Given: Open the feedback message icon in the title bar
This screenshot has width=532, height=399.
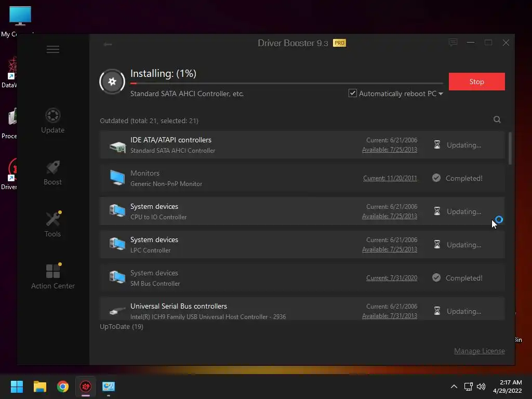Looking at the screenshot, I should pos(453,43).
